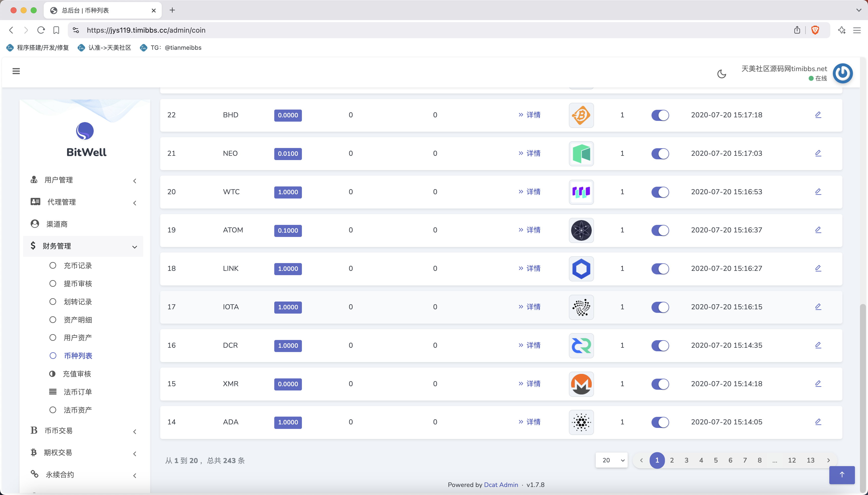868x495 pixels.
Task: Toggle the ATOM status switch
Action: (660, 230)
